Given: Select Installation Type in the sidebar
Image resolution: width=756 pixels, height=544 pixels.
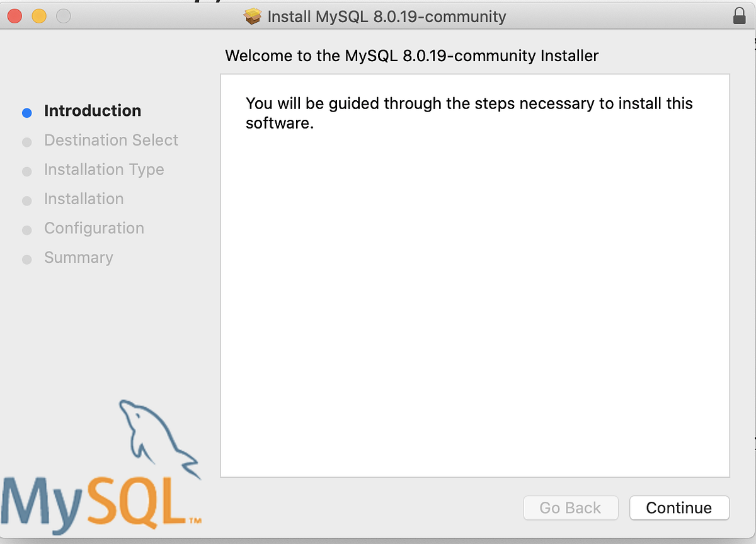Looking at the screenshot, I should 103,170.
